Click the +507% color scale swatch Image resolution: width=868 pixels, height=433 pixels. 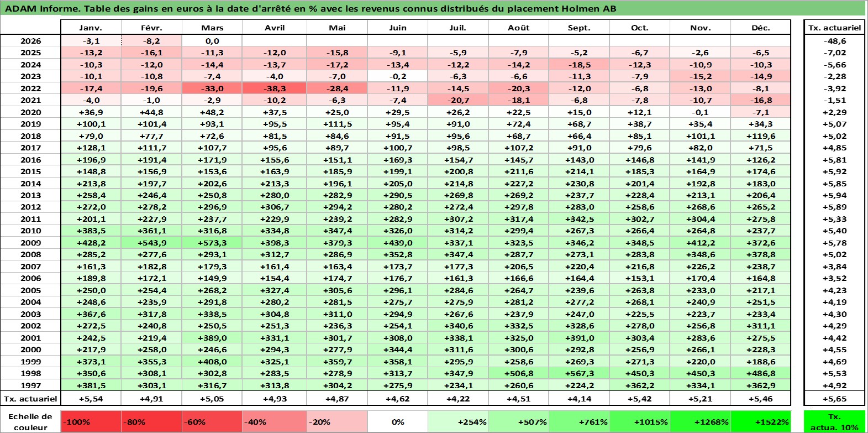pyautogui.click(x=519, y=421)
